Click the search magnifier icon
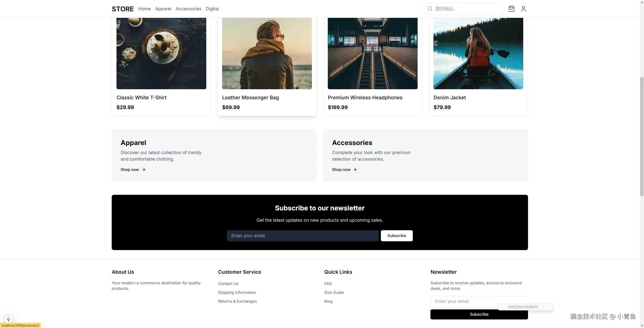The image size is (644, 328). pyautogui.click(x=430, y=9)
